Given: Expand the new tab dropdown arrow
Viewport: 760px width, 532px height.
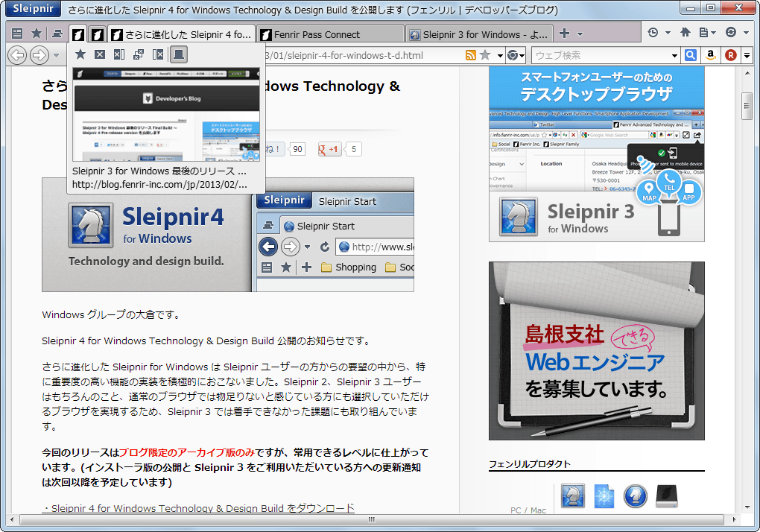Looking at the screenshot, I should (580, 34).
